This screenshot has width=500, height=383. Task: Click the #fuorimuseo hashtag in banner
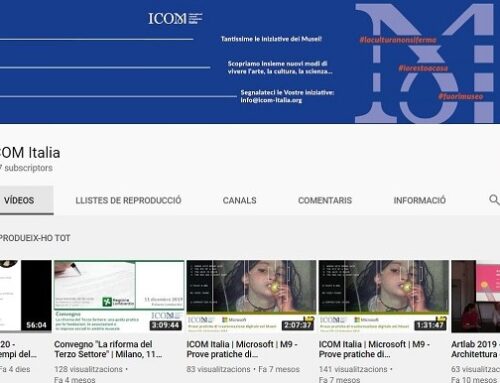tap(461, 97)
